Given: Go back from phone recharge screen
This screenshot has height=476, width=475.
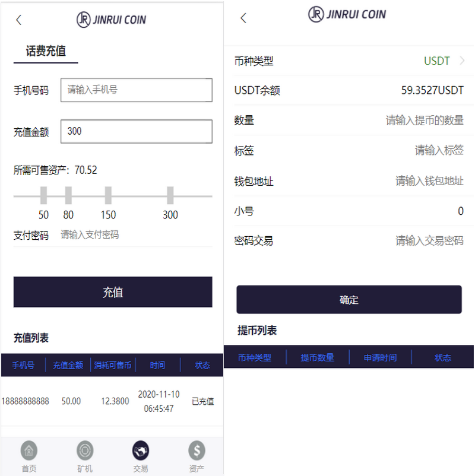Looking at the screenshot, I should (19, 20).
